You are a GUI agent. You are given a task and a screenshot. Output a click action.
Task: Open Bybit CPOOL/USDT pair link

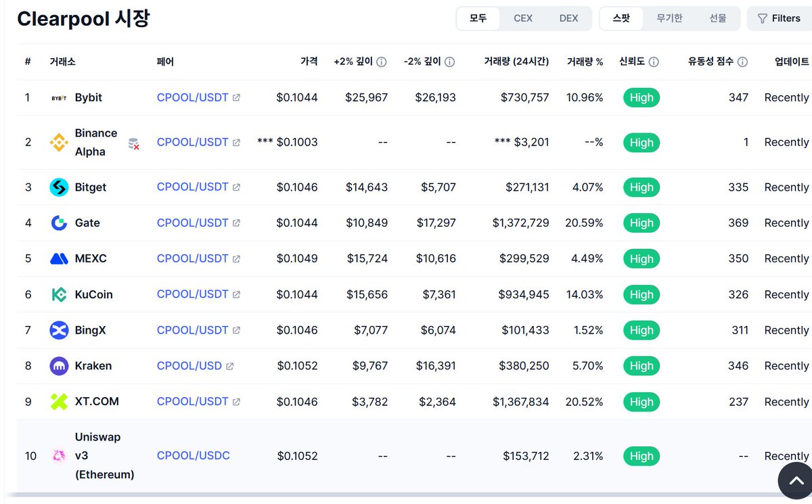193,97
